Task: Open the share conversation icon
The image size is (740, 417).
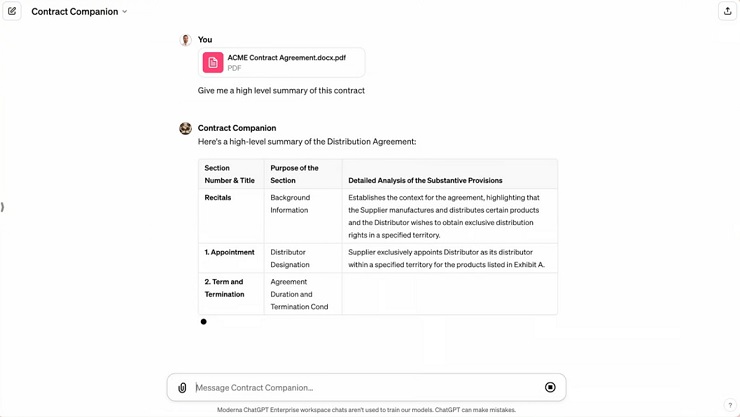Action: pos(727,11)
